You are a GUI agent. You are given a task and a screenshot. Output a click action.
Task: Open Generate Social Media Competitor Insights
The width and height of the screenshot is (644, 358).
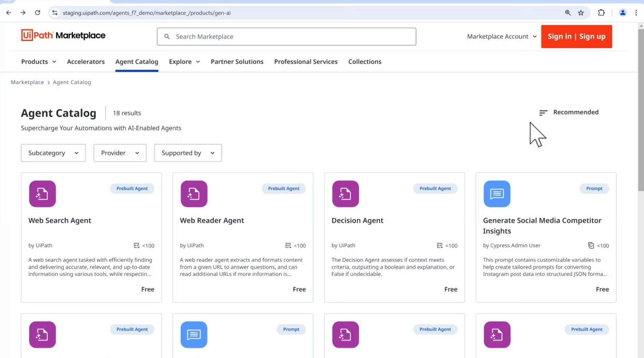tap(542, 226)
